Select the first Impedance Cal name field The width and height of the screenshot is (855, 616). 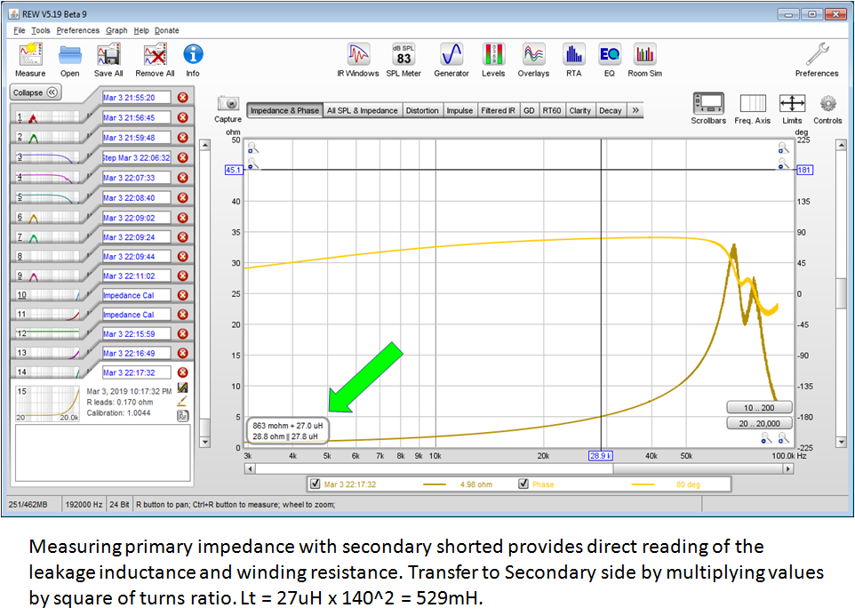pyautogui.click(x=136, y=295)
